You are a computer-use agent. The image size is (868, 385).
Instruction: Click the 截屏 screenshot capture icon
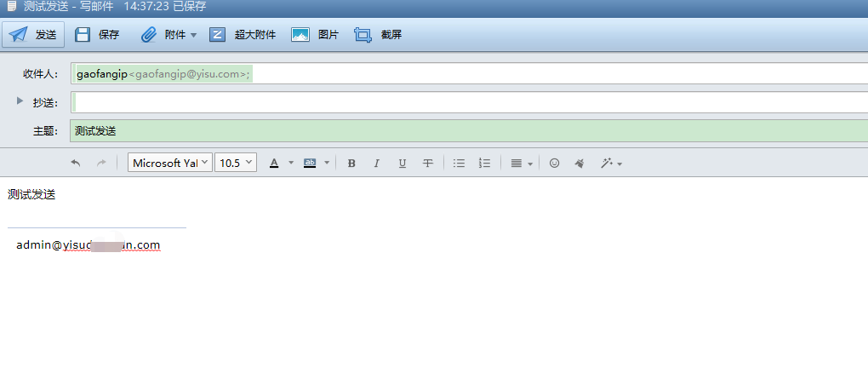(363, 35)
